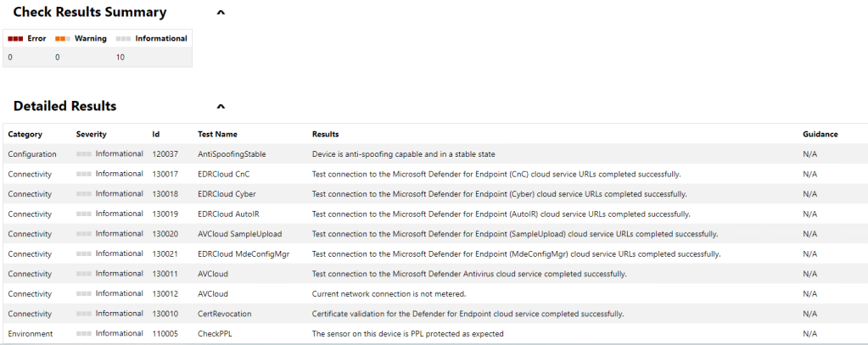
Task: Select the Results column header
Action: click(326, 134)
